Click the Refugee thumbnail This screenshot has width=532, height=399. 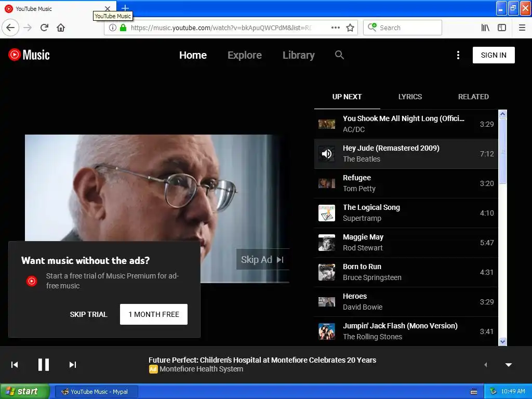pyautogui.click(x=327, y=183)
